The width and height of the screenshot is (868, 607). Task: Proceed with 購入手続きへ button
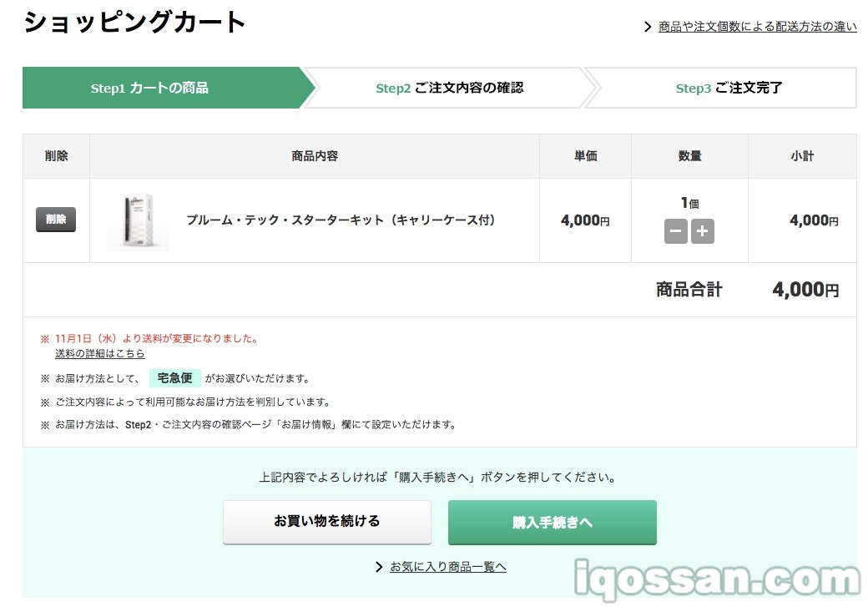click(x=553, y=523)
